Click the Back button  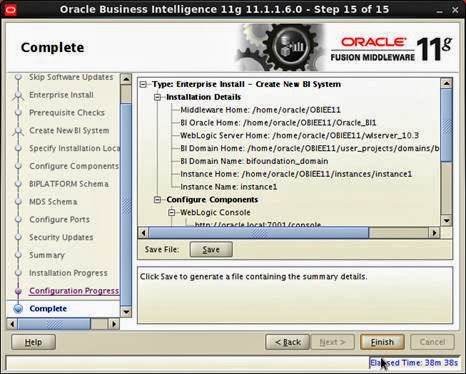coord(288,342)
